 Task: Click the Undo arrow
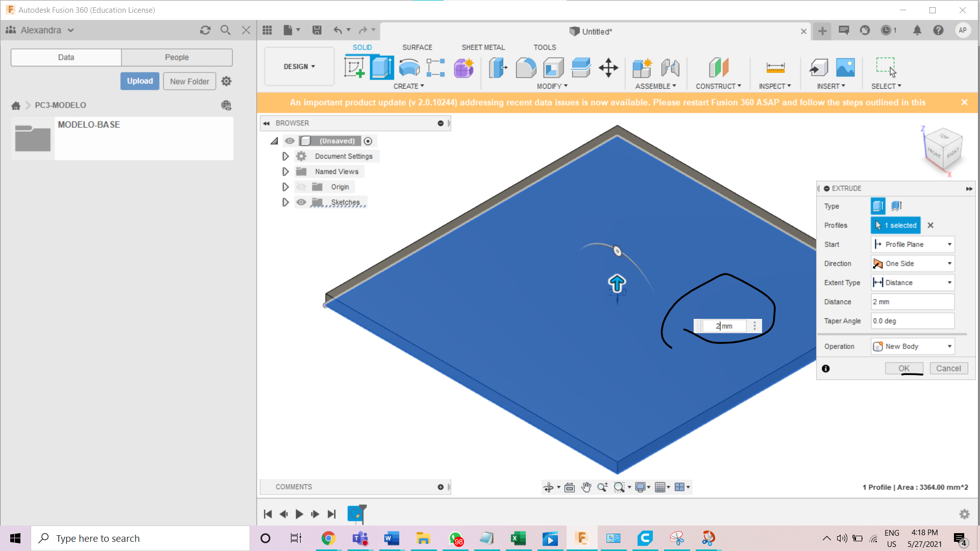338,30
